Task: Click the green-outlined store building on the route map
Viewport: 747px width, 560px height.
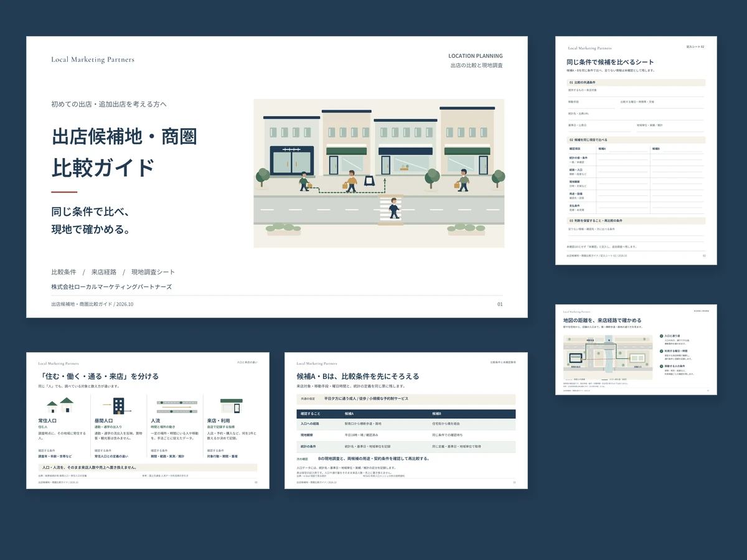Action: [638, 358]
